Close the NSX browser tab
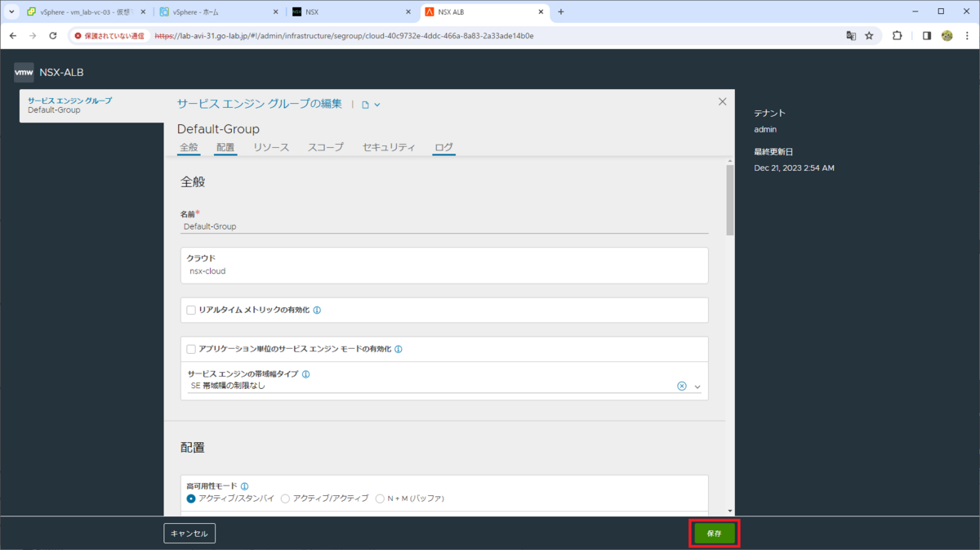Viewport: 980px width, 550px height. pos(408,12)
